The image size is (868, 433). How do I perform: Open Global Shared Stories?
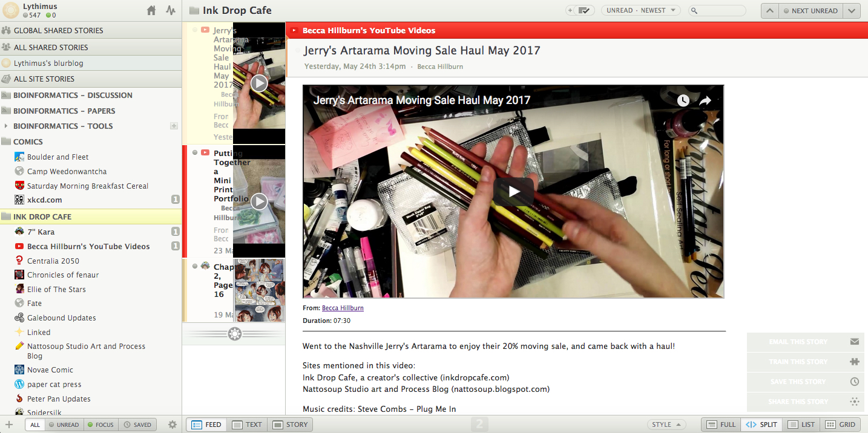pos(91,30)
